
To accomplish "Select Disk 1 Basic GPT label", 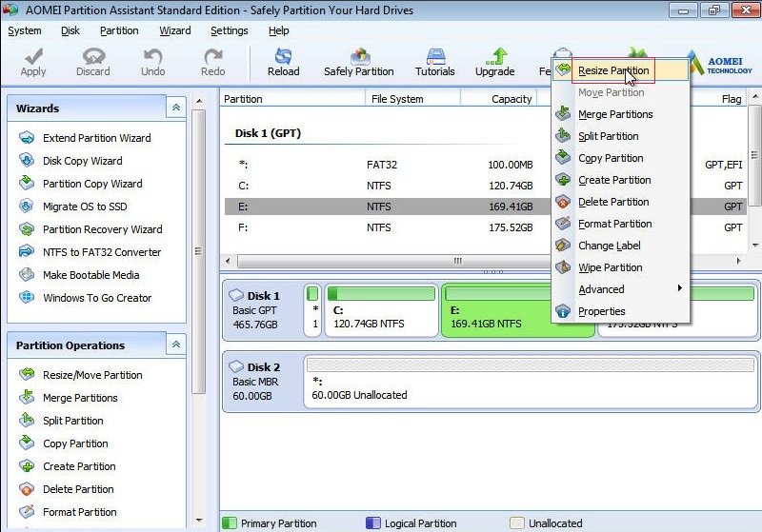I will 263,310.
